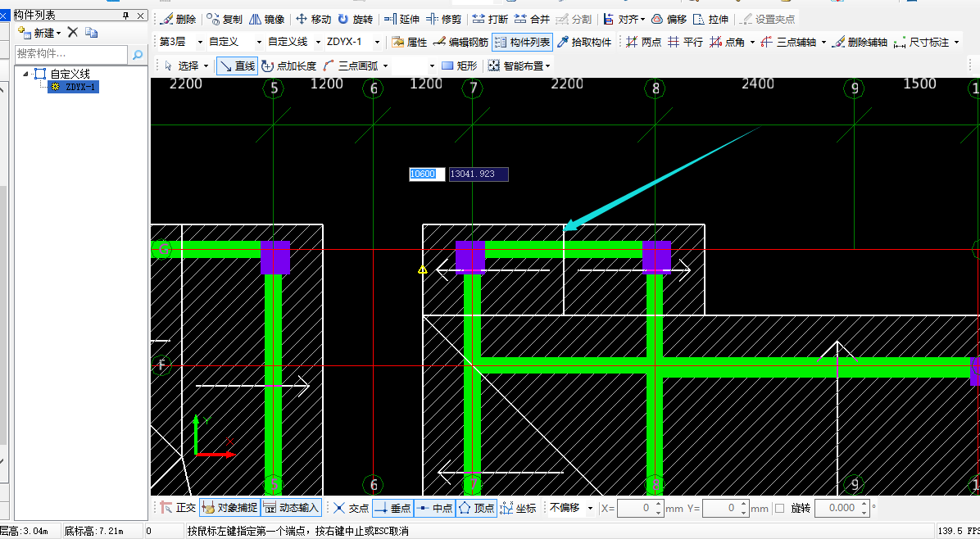Open 尺寸标注 dimension annotation tool
Screen dimensions: 980x539
point(923,42)
